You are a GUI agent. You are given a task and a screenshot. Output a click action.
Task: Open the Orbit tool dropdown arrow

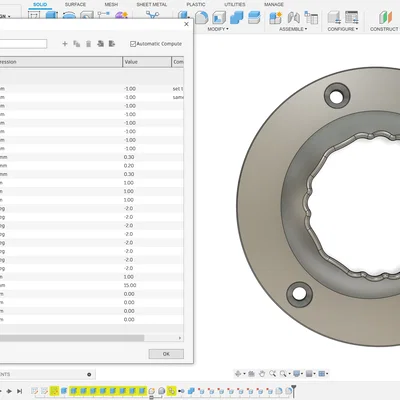click(244, 374)
